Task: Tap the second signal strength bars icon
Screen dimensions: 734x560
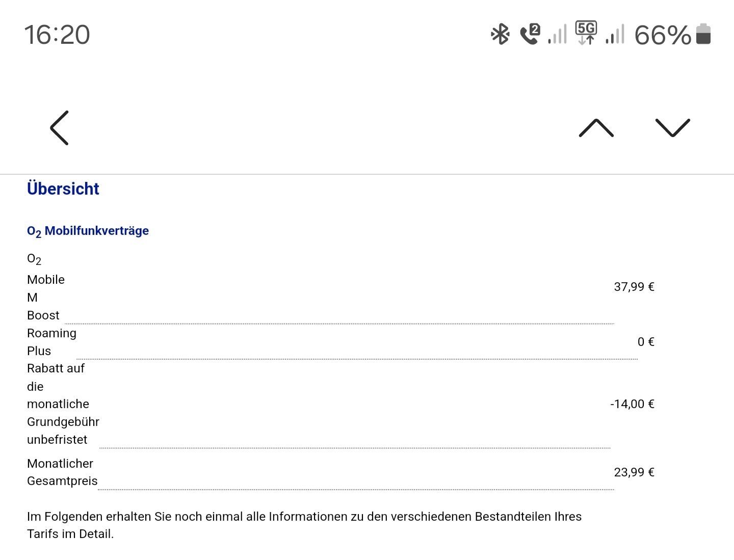Action: [x=615, y=35]
